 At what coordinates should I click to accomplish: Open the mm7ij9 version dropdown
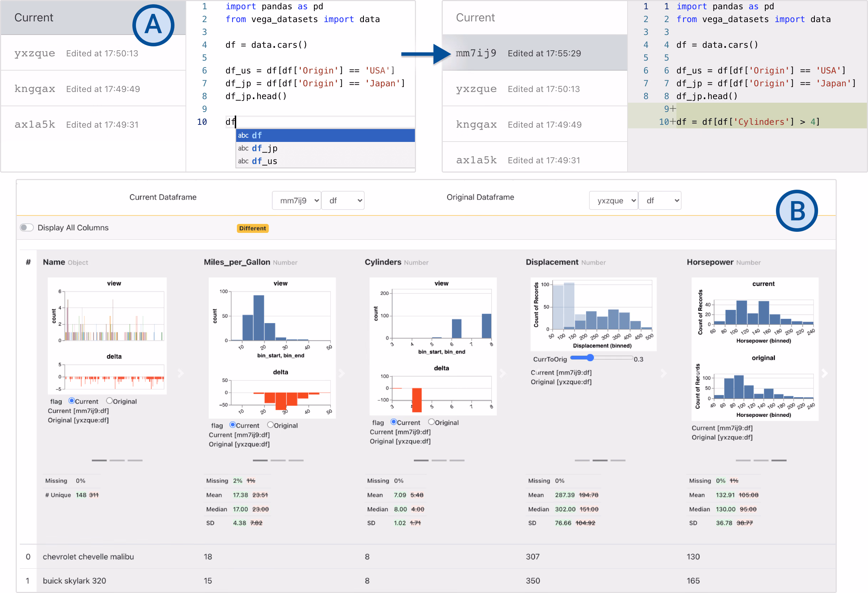296,200
